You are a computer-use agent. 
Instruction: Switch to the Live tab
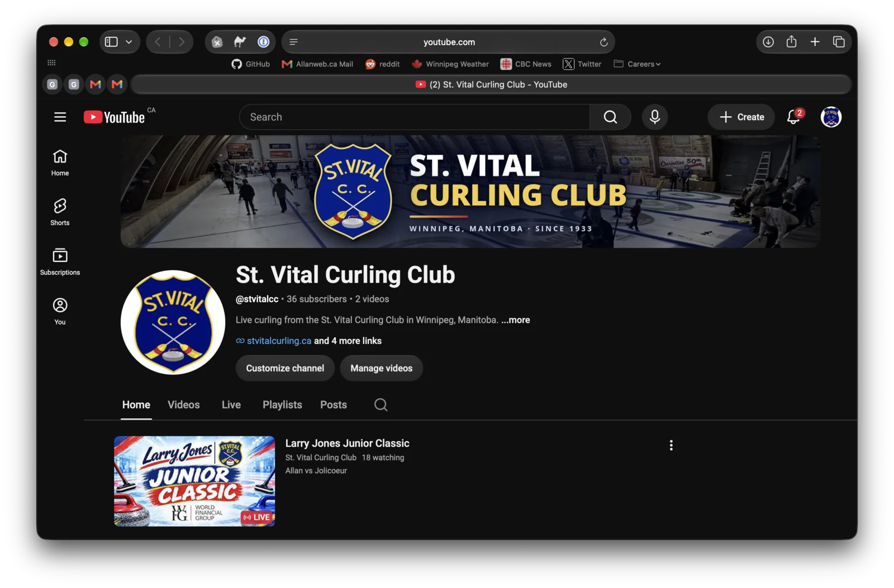tap(231, 405)
